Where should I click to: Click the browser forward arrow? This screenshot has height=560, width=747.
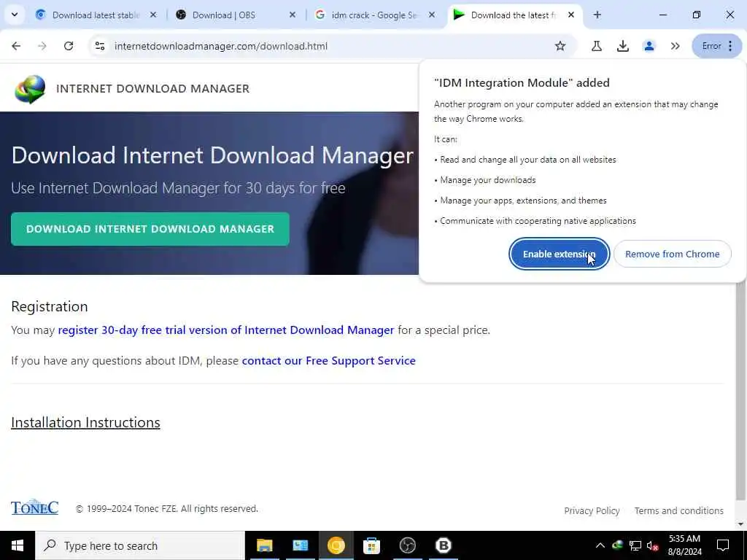[42, 46]
